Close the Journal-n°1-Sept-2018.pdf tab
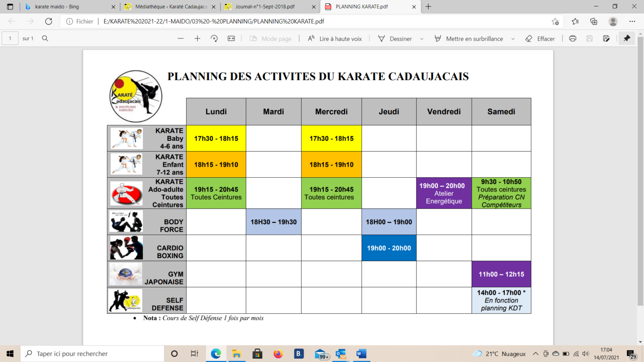 [314, 7]
